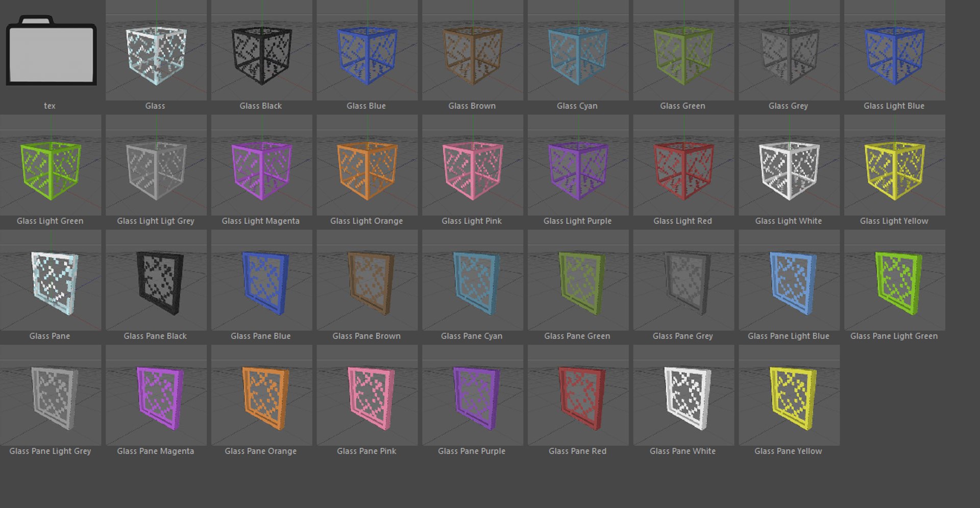Viewport: 980px width, 508px height.
Task: Pick the Glass Pane Cyan thumbnail
Action: point(473,280)
